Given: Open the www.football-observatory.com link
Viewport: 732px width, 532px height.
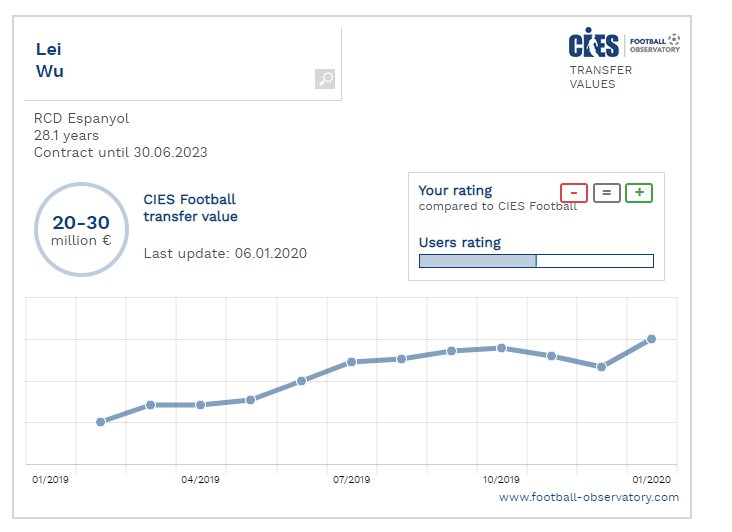Looking at the screenshot, I should click(x=588, y=497).
